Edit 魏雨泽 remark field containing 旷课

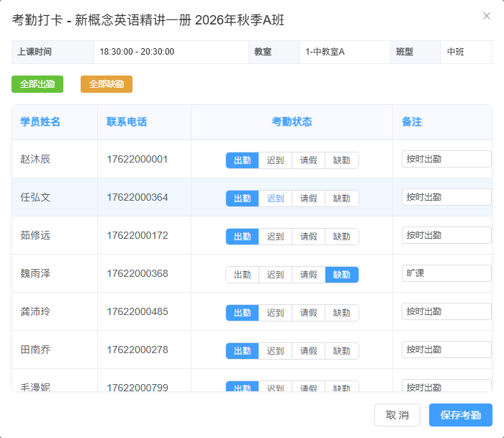click(x=446, y=273)
